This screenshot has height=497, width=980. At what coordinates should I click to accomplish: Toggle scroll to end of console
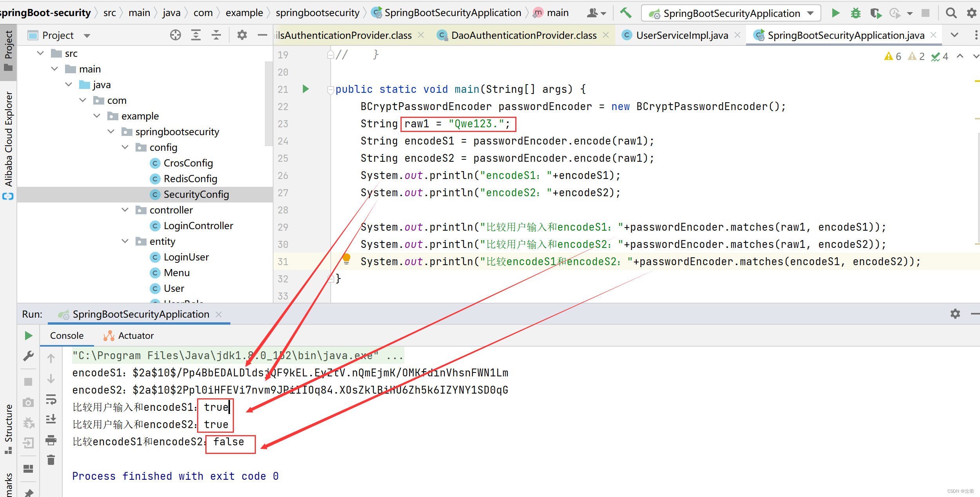(51, 419)
